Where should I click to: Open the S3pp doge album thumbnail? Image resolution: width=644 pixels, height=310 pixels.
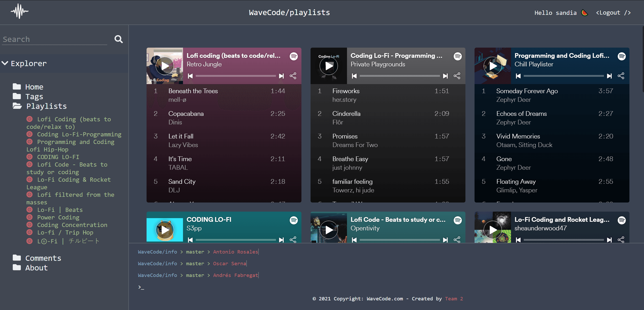click(165, 230)
